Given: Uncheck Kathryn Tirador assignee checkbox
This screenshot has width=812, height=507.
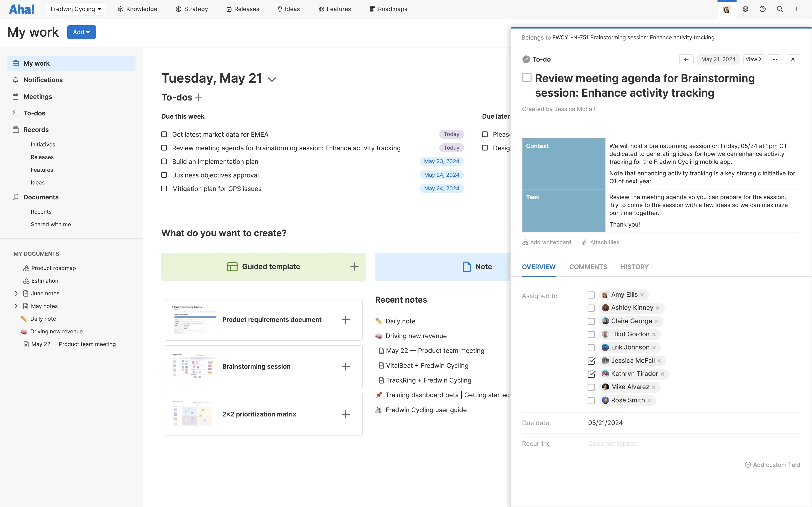Looking at the screenshot, I should 591,374.
